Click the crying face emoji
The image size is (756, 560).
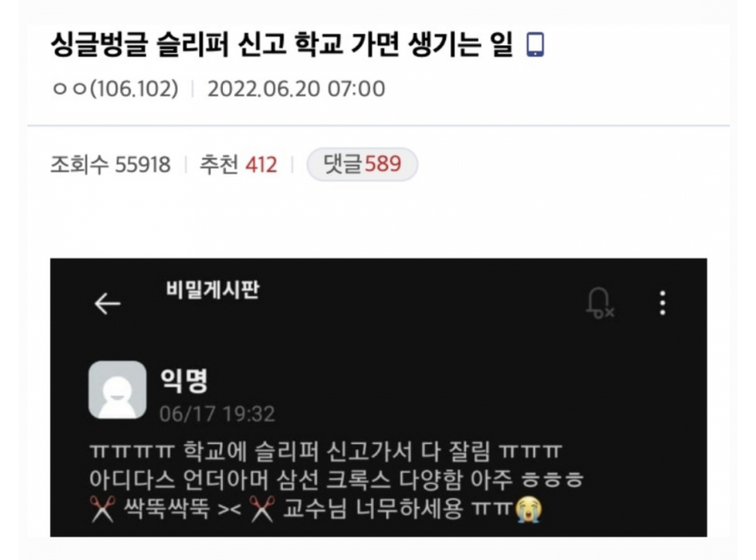[x=529, y=510]
